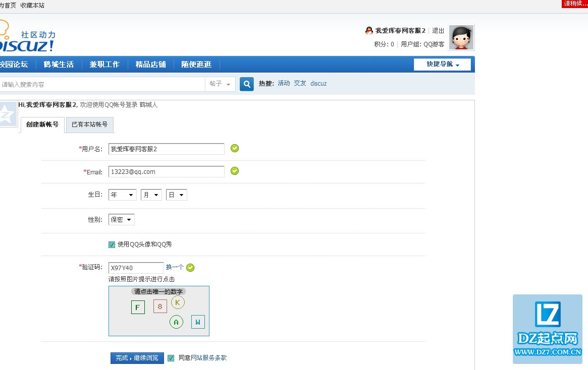The width and height of the screenshot is (588, 370).
Task: Click the circled A captcha icon
Action: (x=176, y=322)
